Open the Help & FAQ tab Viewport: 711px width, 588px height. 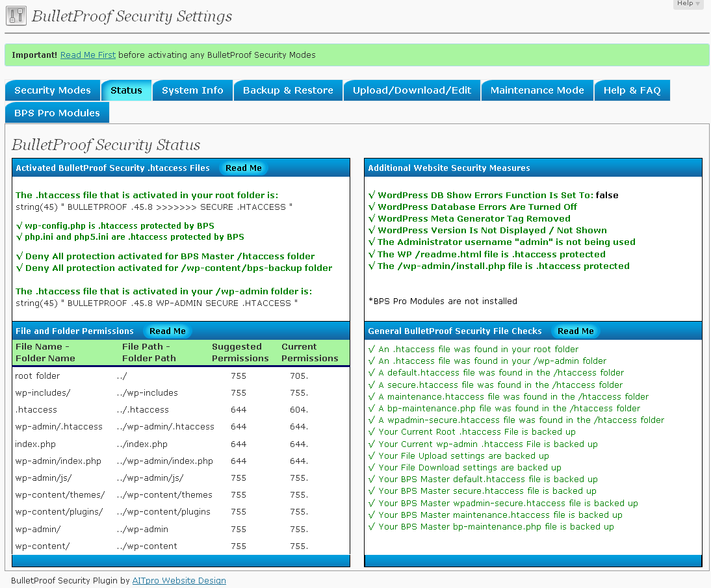coord(632,90)
